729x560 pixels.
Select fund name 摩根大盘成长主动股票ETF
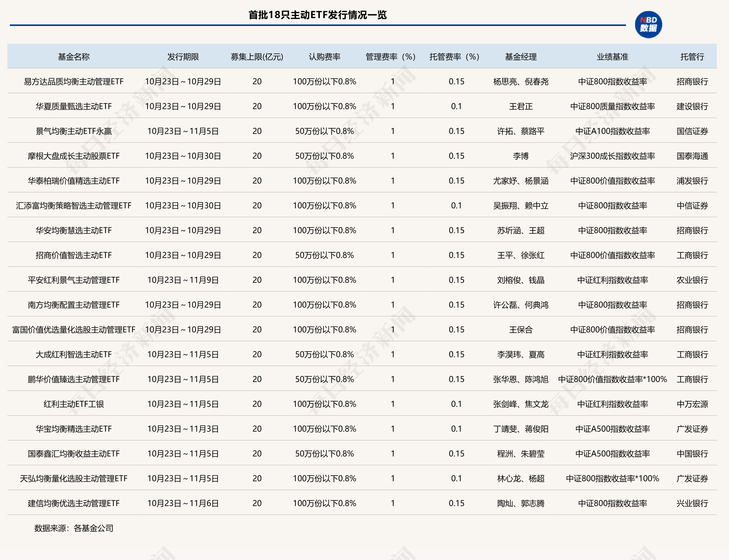74,156
